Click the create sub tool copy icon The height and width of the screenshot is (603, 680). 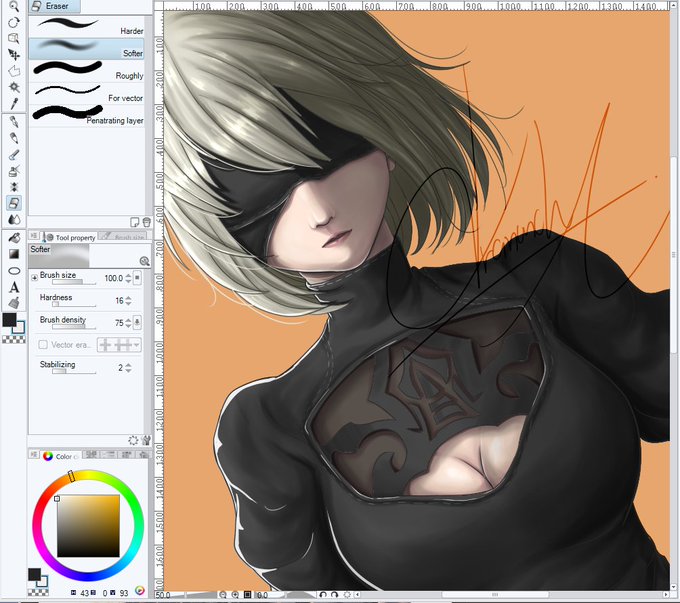[x=134, y=222]
